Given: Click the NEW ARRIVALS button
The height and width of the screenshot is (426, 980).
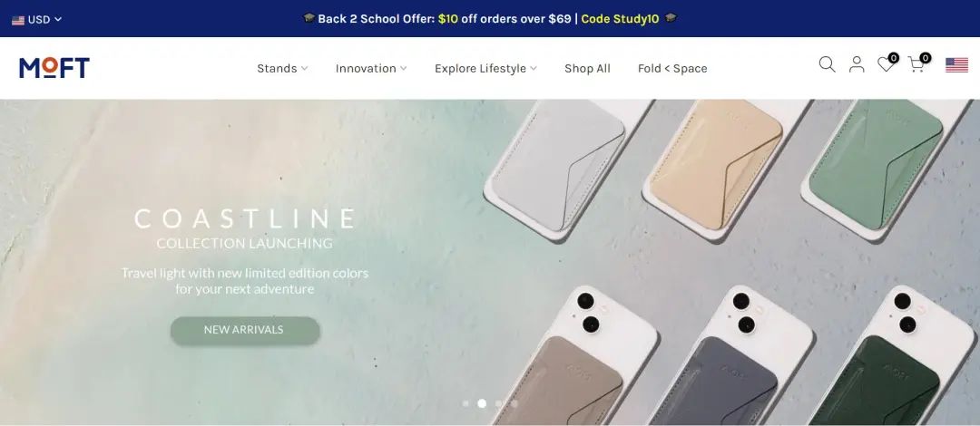Looking at the screenshot, I should click(245, 330).
